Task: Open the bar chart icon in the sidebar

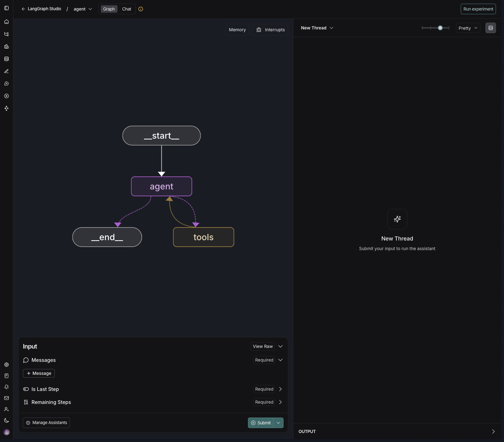Action: [x=6, y=46]
